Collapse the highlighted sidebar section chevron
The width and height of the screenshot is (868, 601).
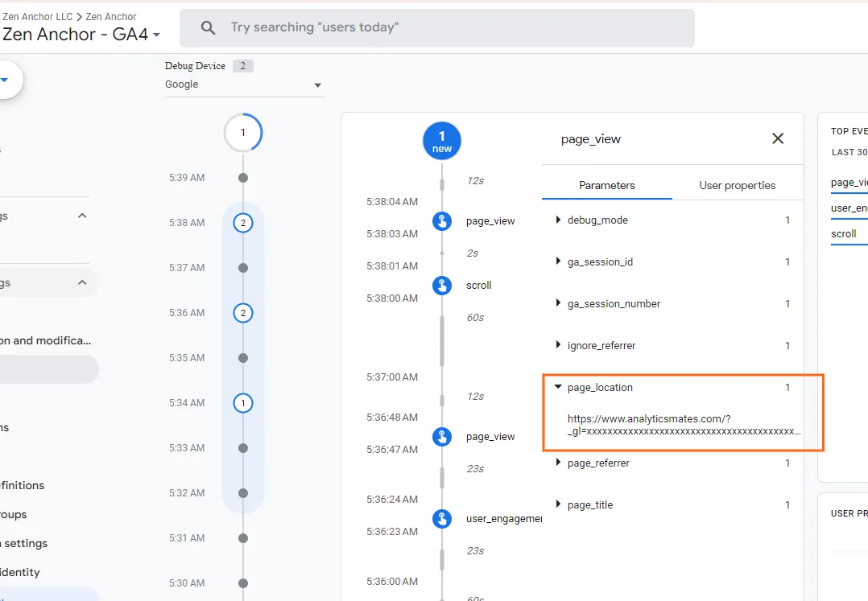tap(82, 282)
